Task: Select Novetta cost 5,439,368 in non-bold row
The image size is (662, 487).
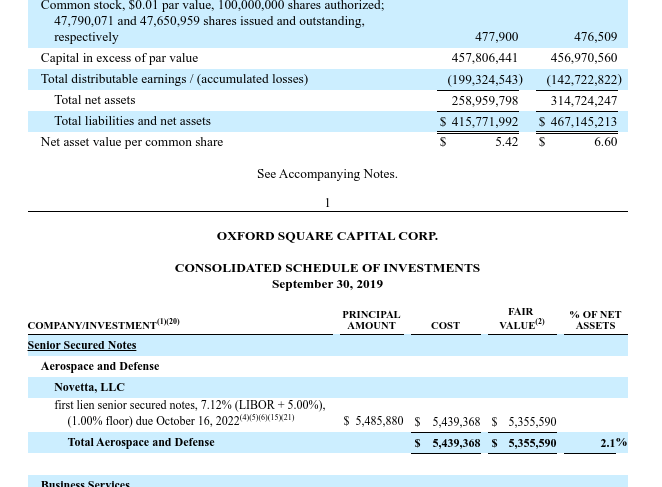Action: coord(456,422)
